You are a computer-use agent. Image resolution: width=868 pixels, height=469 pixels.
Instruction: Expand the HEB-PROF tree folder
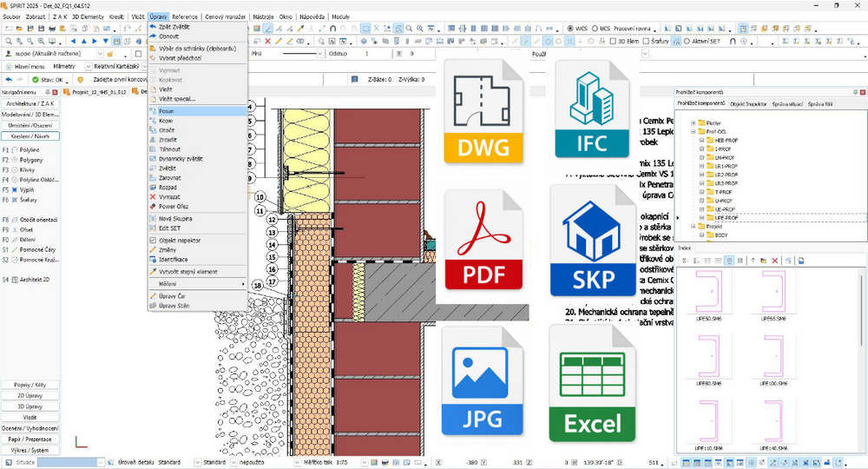[702, 140]
